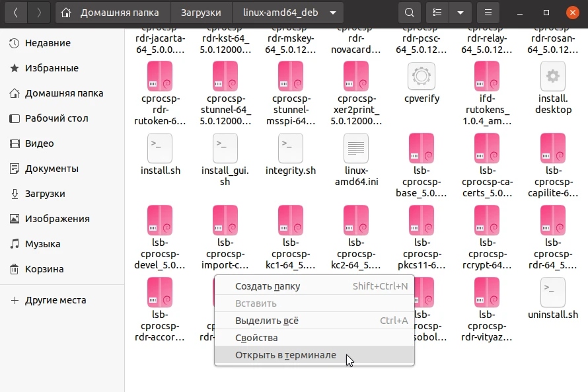
Task: Open Корзина in sidebar
Action: pos(62,269)
